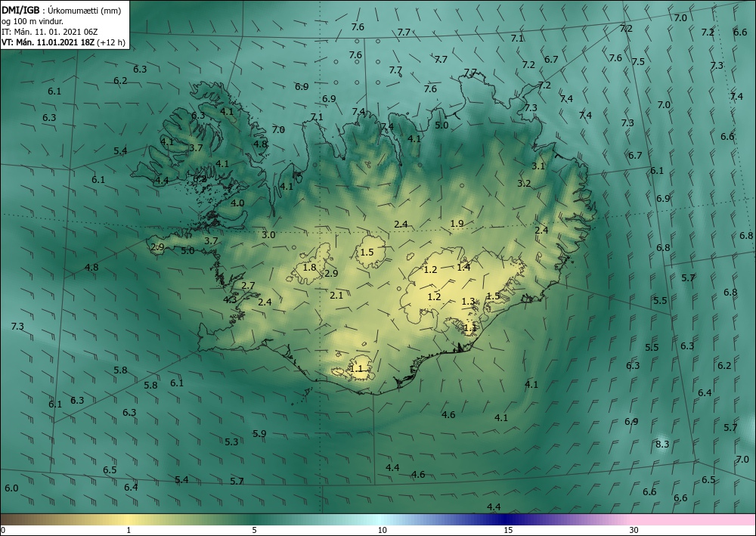Screen dimensions: 756x536
Task: Click the map value '1.8'
Action: pos(309,267)
